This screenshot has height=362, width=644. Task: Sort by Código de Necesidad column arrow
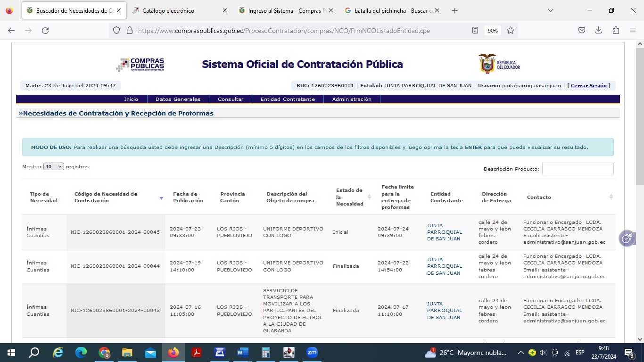[161, 198]
